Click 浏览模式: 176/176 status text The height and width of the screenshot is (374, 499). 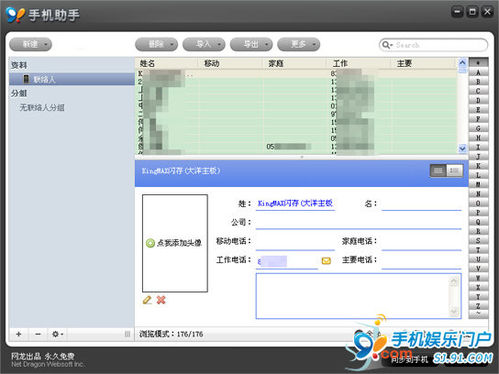pos(171,334)
